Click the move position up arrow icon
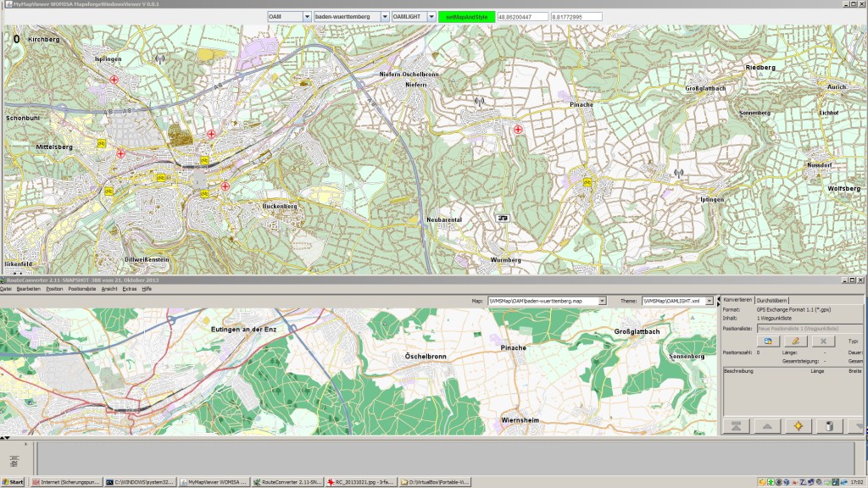The height and width of the screenshot is (488, 868). point(767,425)
